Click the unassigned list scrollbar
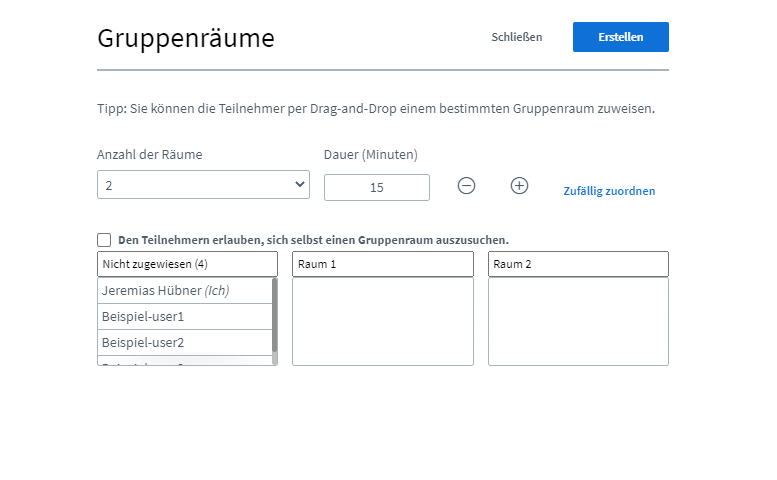This screenshot has width=777, height=480. tap(275, 315)
